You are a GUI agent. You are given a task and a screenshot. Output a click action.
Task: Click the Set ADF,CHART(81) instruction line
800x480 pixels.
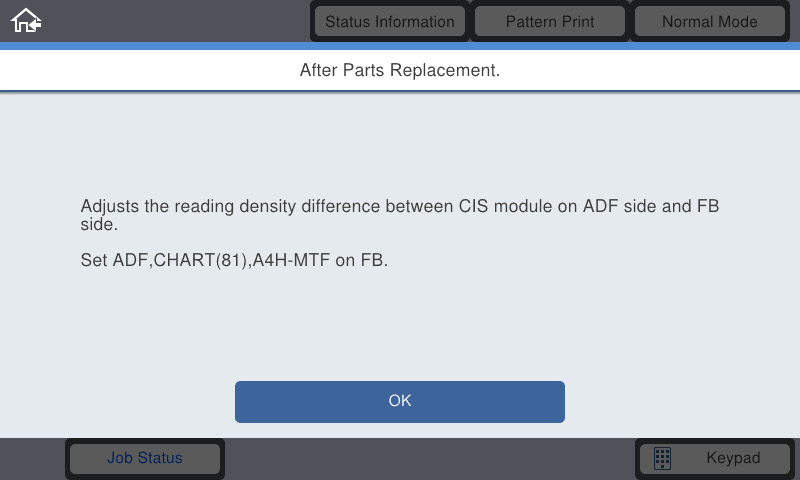(234, 260)
